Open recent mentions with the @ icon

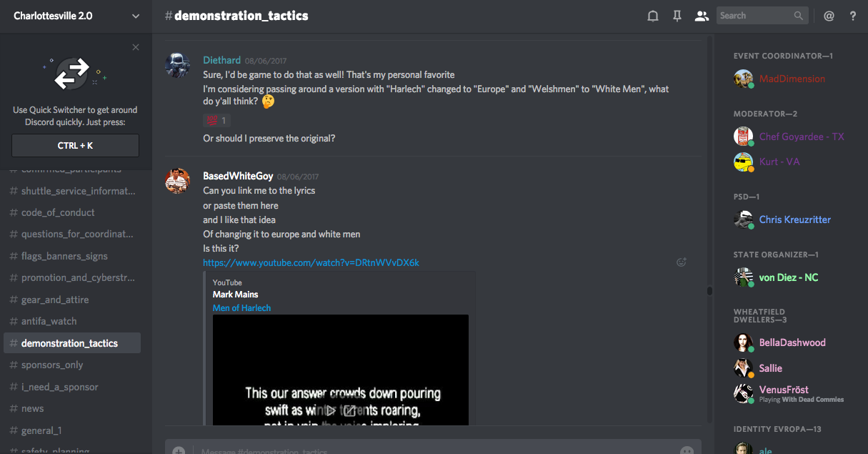tap(829, 16)
